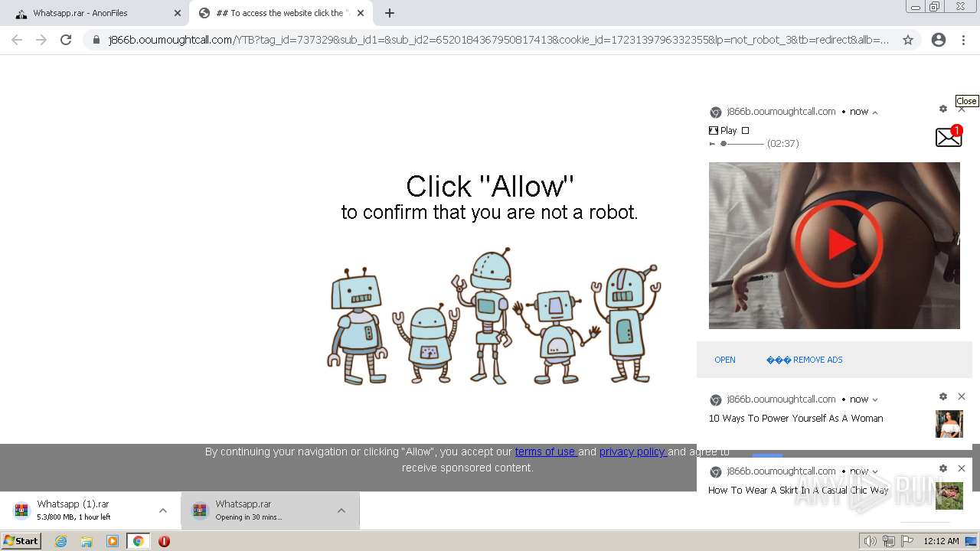Open options for Whatsapp (1).rar download
The height and width of the screenshot is (551, 980).
(x=163, y=510)
